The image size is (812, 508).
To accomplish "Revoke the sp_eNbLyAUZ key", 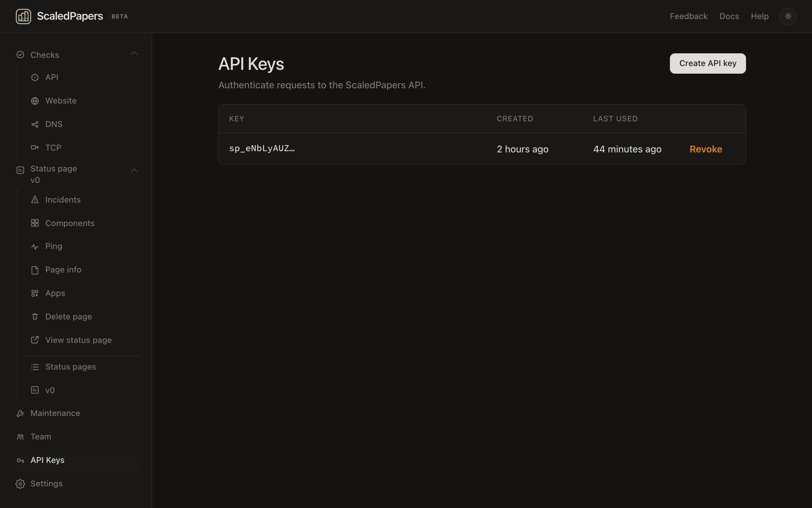I will click(x=706, y=149).
